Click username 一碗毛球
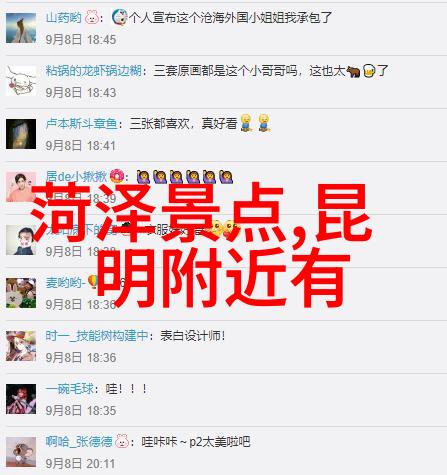 tap(70, 389)
